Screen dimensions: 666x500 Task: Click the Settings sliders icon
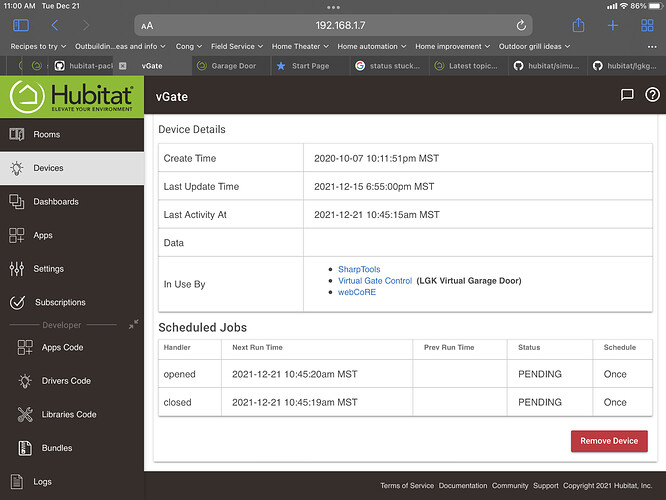[x=17, y=268]
